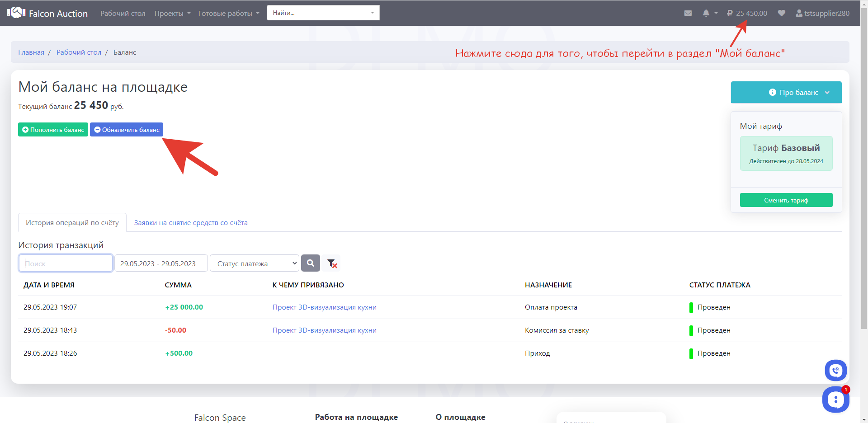The width and height of the screenshot is (868, 423).
Task: Expand the Про баланс panel
Action: (786, 92)
